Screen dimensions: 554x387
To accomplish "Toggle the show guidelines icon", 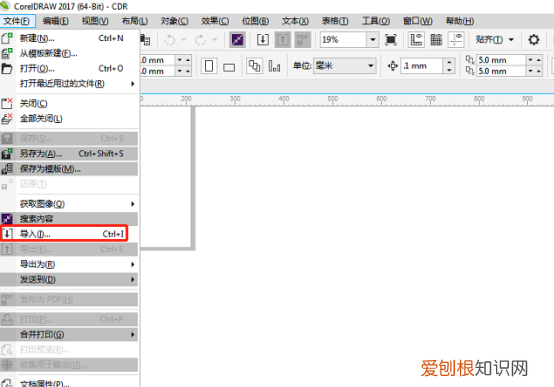I will [456, 40].
